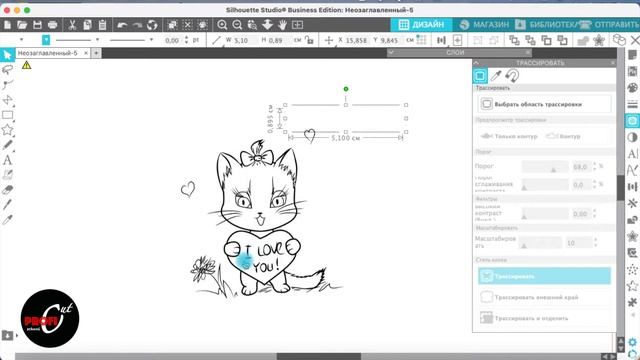Toggle the trace-area mode button in the Trace panel
Viewport: 640px width, 360px height.
pos(480,76)
